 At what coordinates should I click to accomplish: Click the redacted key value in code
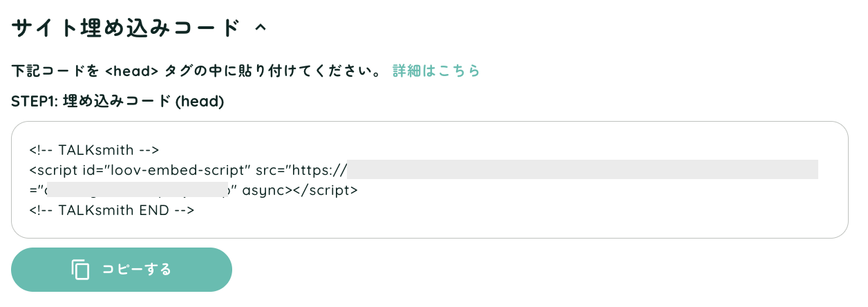(137, 189)
